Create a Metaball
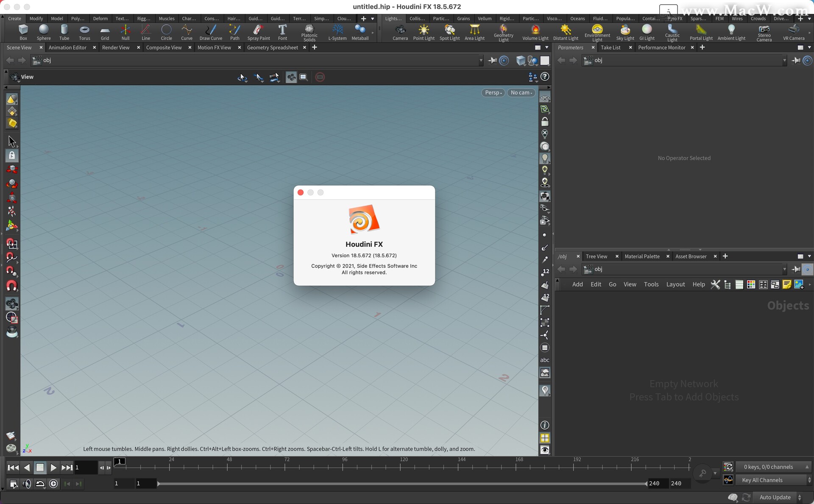The image size is (814, 504). (x=360, y=32)
